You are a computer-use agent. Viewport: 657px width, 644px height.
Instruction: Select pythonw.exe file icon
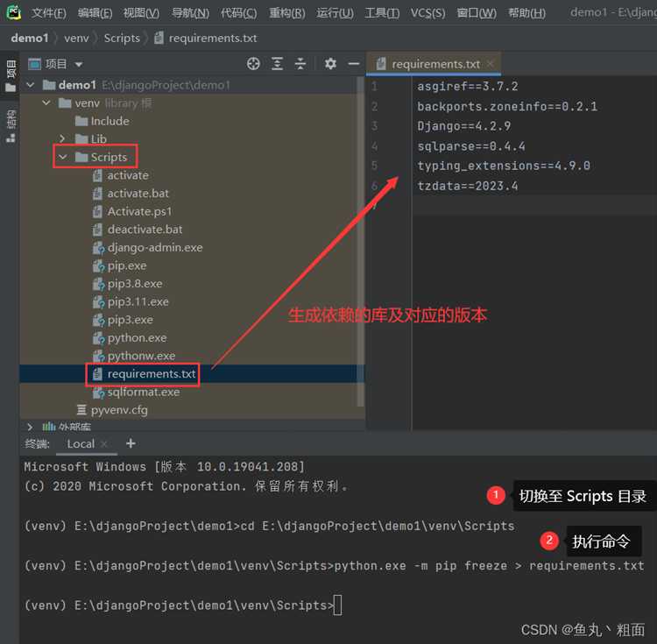[98, 356]
